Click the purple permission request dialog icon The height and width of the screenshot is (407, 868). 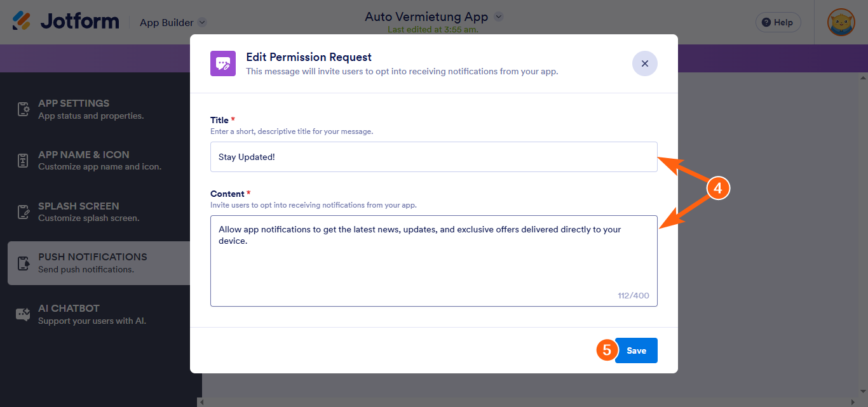222,63
